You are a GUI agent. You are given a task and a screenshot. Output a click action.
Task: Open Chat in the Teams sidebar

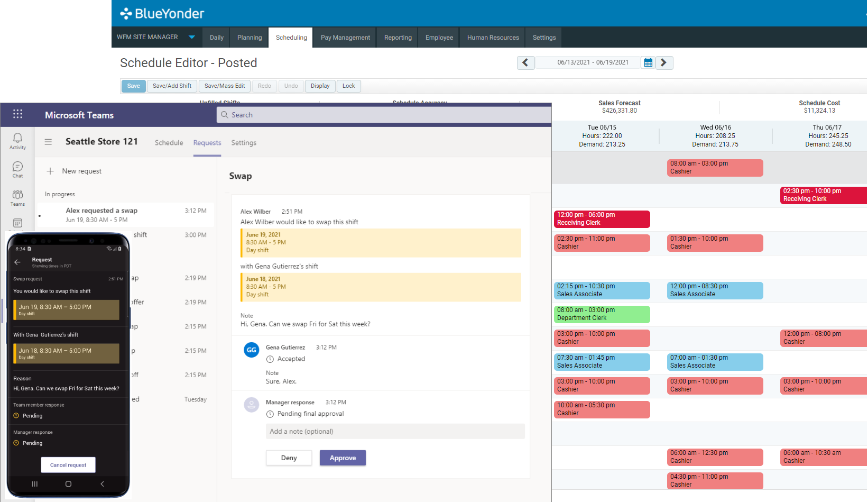[x=17, y=169]
